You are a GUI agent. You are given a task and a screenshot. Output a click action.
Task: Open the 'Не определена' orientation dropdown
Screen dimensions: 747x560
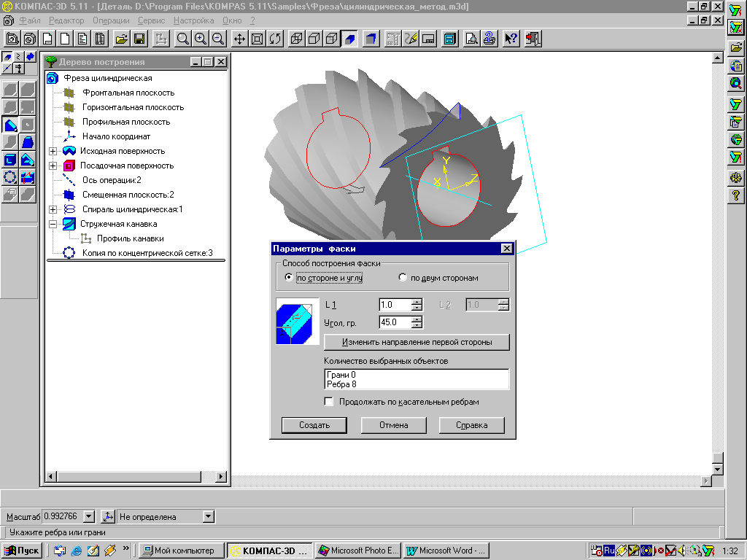click(x=208, y=516)
